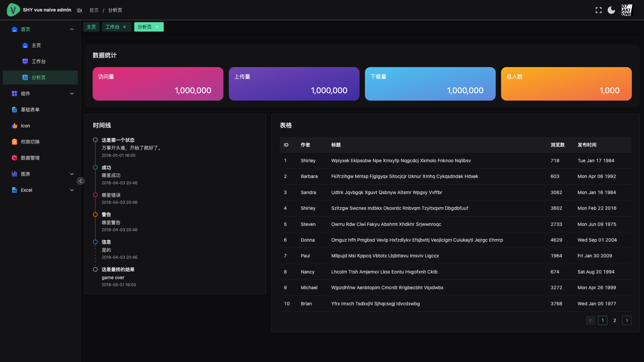Image resolution: width=644 pixels, height=362 pixels.
Task: Click author Michael in row 9
Action: [309, 288]
